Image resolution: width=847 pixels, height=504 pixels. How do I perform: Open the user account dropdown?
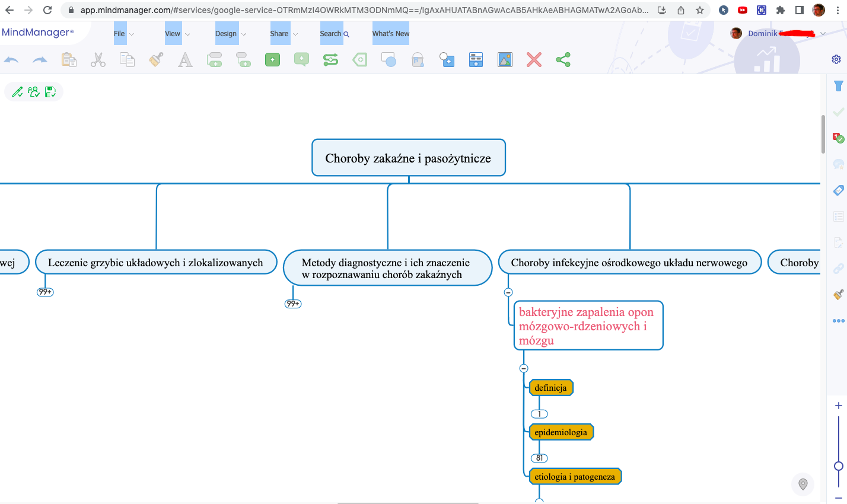coord(822,34)
